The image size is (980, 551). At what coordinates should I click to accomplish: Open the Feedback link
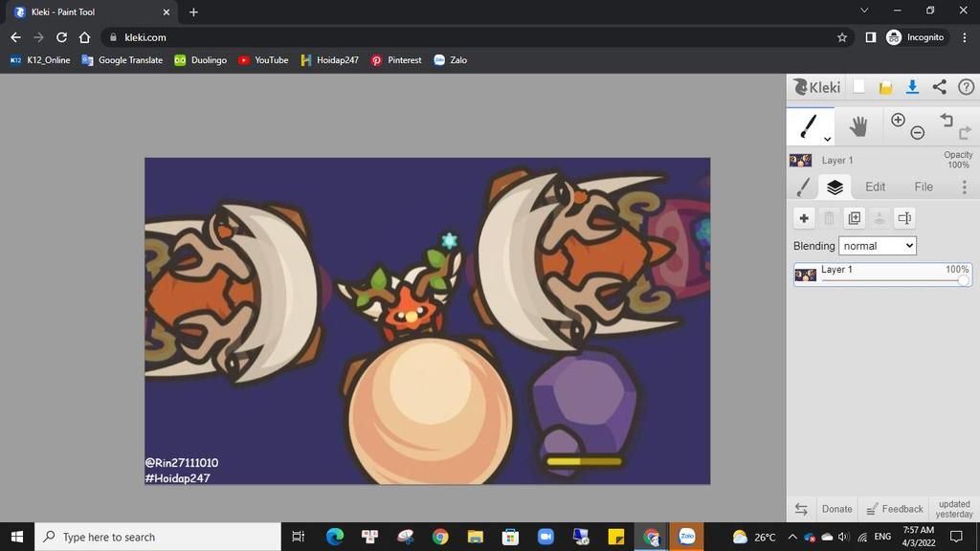point(895,509)
